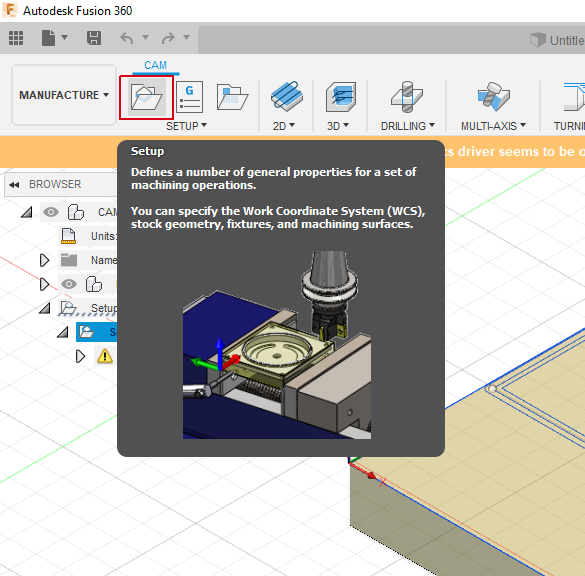Collapse the CAM root node triangle
Viewport: 585px width, 576px height.
[x=27, y=212]
